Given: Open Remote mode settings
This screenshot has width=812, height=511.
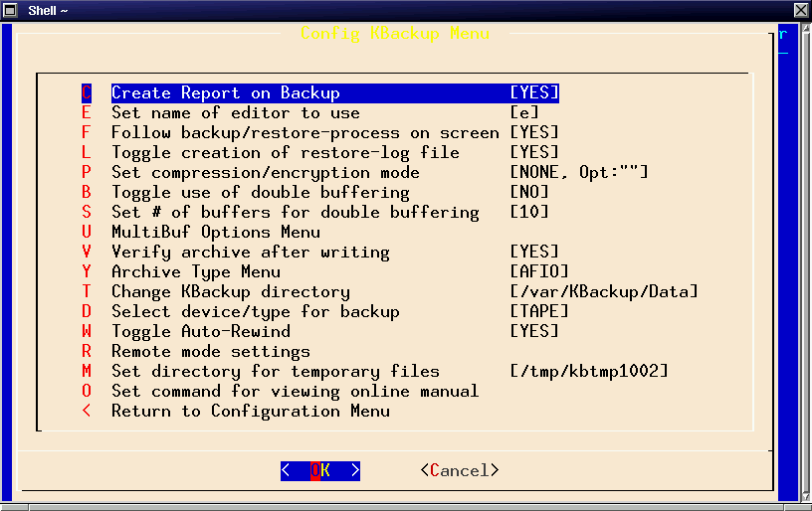Looking at the screenshot, I should coord(210,352).
